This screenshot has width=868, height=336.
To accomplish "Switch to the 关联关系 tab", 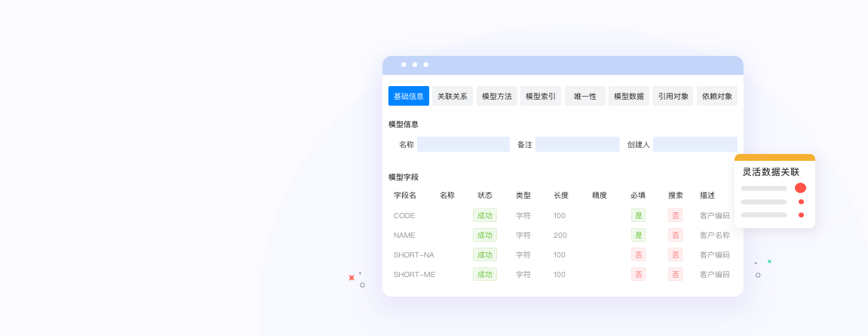I will (x=452, y=96).
